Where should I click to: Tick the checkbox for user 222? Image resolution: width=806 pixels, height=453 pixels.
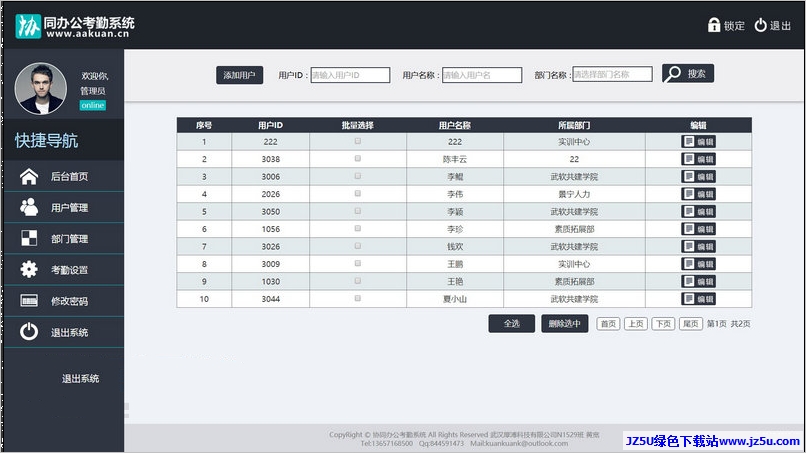pos(358,141)
